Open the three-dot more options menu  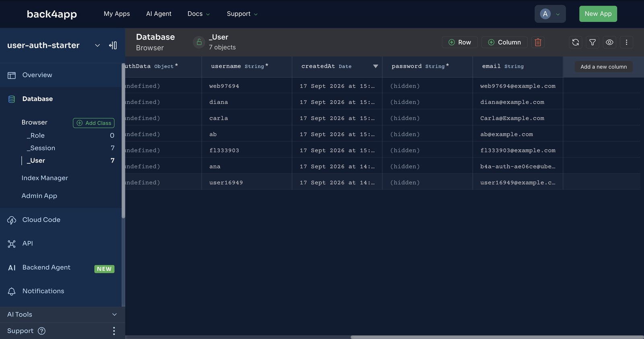[x=626, y=42]
